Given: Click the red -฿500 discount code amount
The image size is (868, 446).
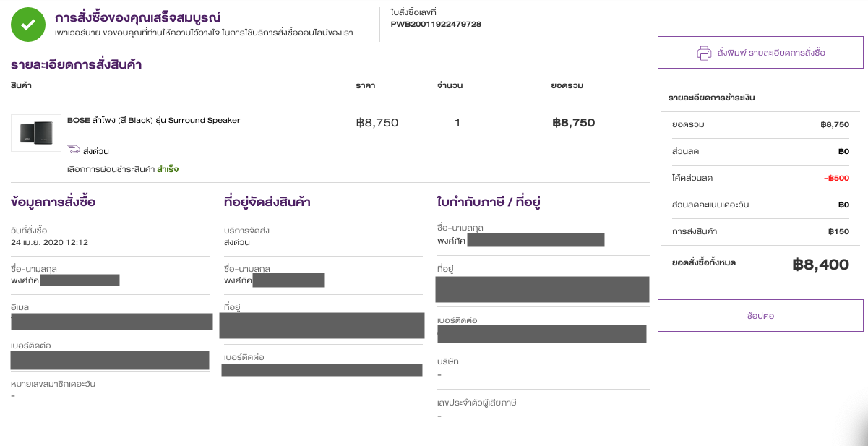Looking at the screenshot, I should pyautogui.click(x=837, y=178).
